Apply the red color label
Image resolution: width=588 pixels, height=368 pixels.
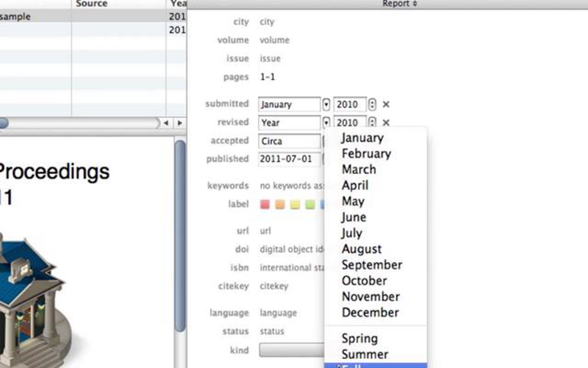pos(265,204)
